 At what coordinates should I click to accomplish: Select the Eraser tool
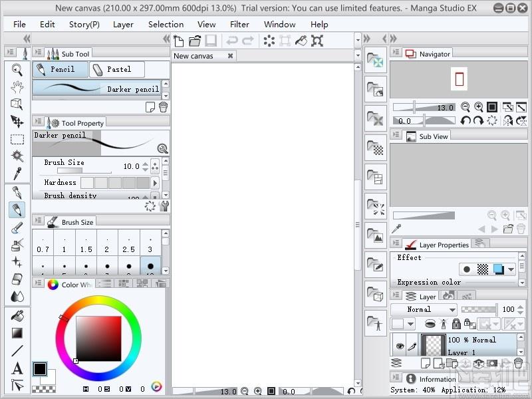click(x=17, y=279)
